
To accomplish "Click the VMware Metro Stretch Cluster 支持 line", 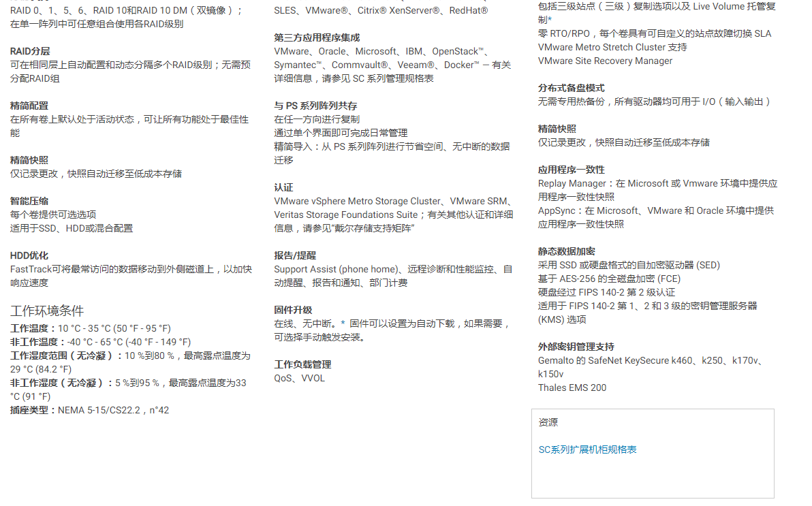I will pyautogui.click(x=612, y=47).
